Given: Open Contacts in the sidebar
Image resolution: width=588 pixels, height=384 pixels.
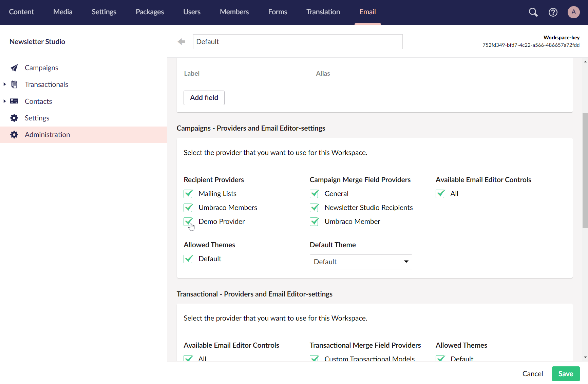Looking at the screenshot, I should coord(38,101).
